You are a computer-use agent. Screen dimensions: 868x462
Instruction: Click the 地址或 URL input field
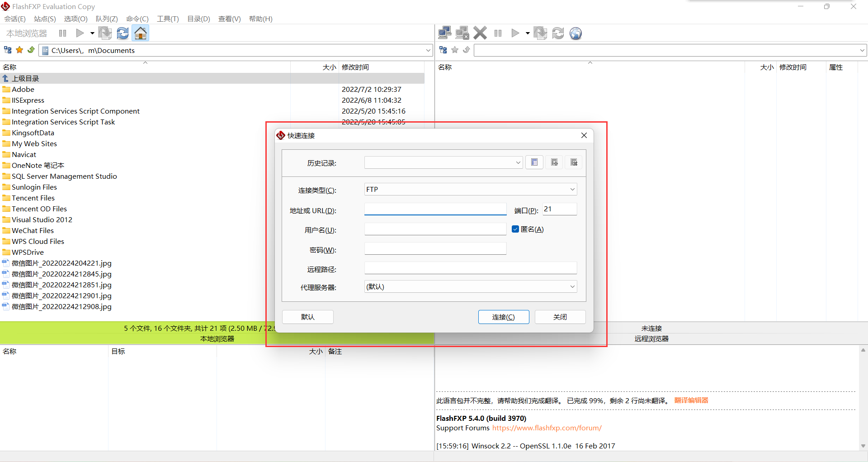(435, 209)
